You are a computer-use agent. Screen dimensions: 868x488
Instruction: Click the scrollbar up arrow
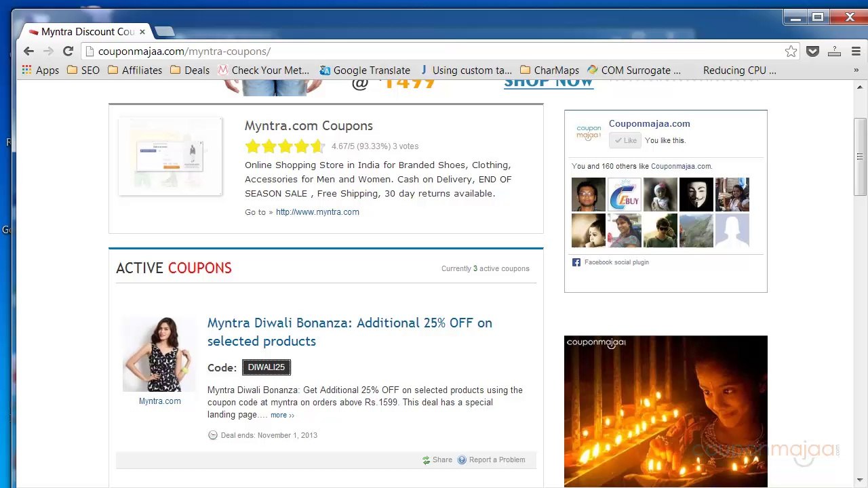(860, 86)
